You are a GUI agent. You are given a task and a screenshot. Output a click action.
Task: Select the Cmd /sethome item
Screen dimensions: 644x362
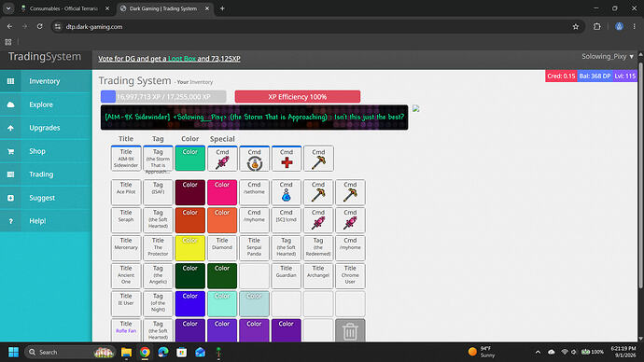pos(254,192)
